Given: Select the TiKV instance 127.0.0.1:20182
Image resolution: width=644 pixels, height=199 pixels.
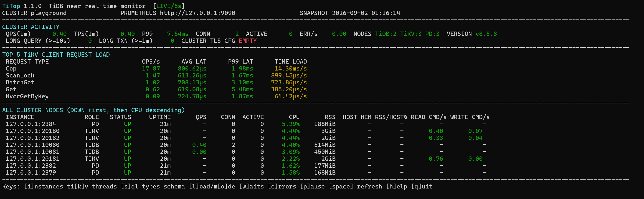Looking at the screenshot, I should pos(32,138).
